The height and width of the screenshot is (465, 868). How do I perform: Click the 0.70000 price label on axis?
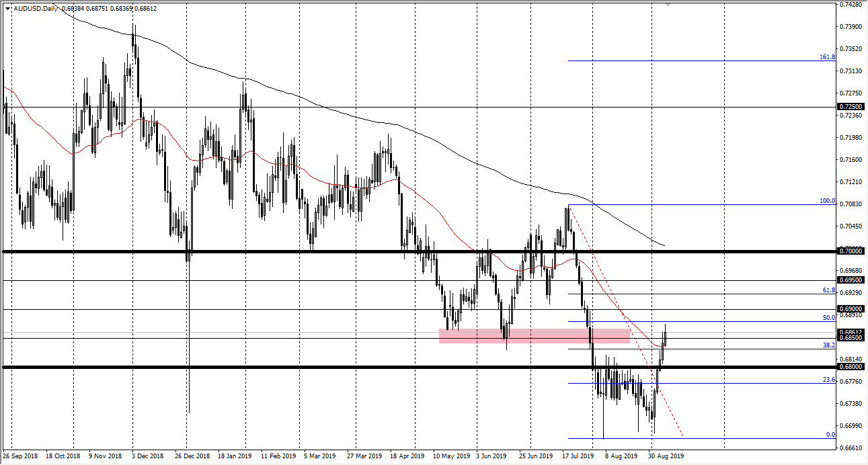[850, 251]
